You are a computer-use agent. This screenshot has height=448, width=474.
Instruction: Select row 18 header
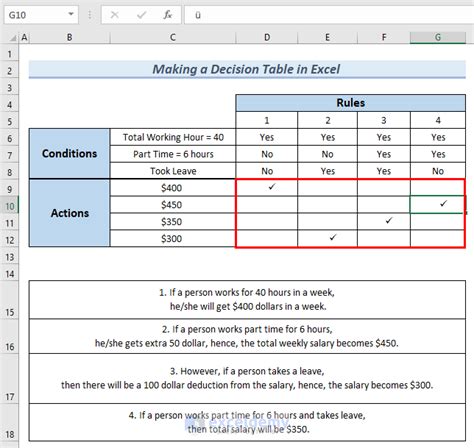[x=9, y=423]
